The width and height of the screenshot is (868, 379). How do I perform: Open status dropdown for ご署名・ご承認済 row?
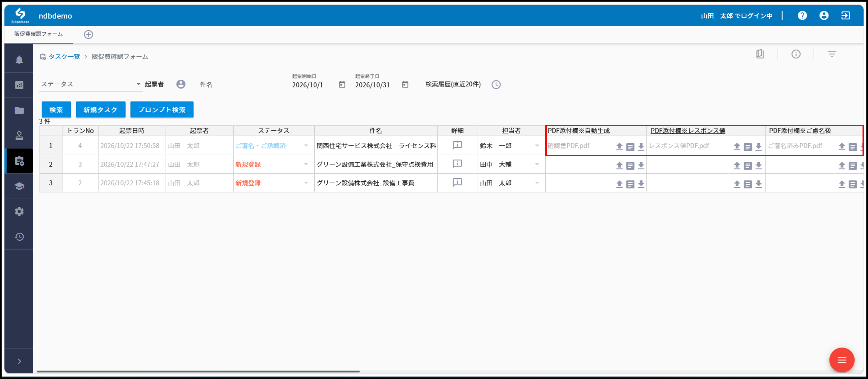[x=306, y=146]
